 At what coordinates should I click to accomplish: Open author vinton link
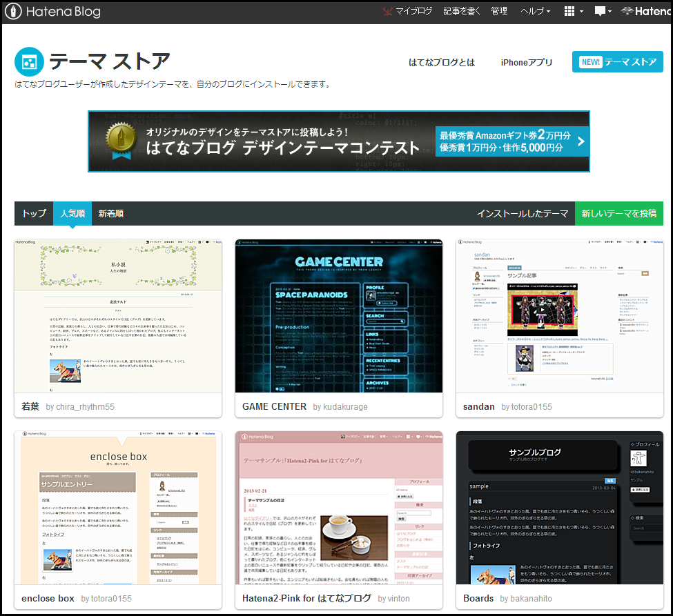tap(399, 599)
